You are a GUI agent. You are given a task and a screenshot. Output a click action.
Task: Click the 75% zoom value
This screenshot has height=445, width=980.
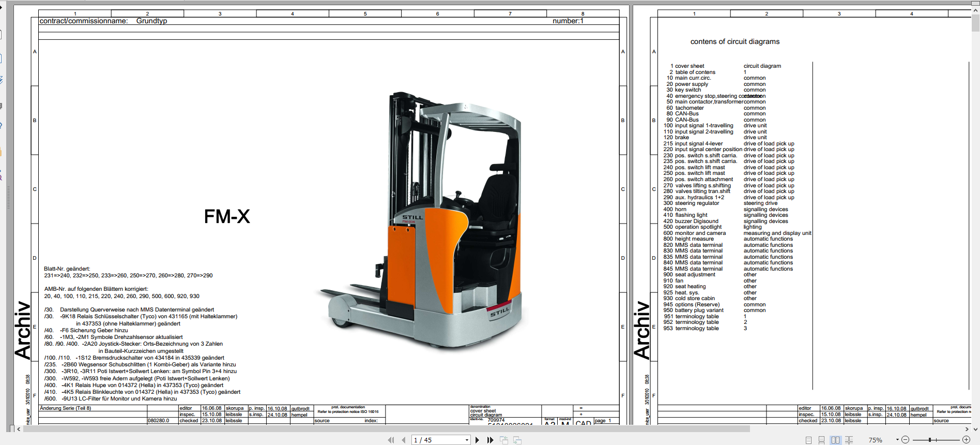click(x=876, y=440)
